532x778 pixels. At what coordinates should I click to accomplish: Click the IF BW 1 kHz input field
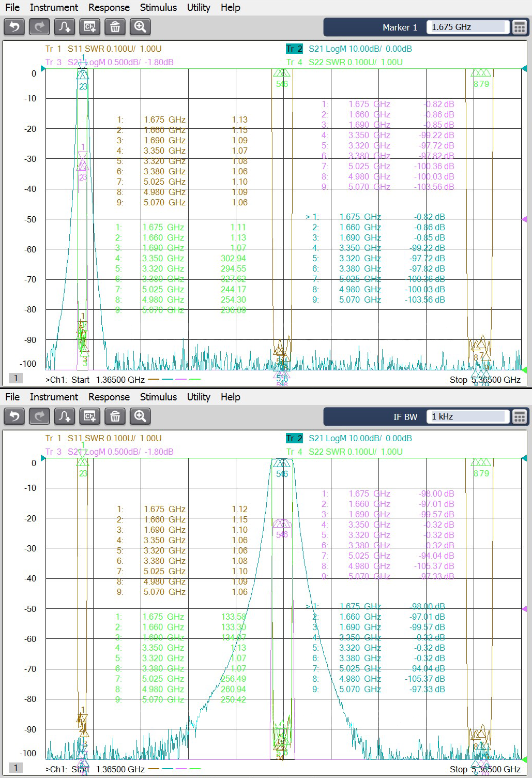(467, 417)
